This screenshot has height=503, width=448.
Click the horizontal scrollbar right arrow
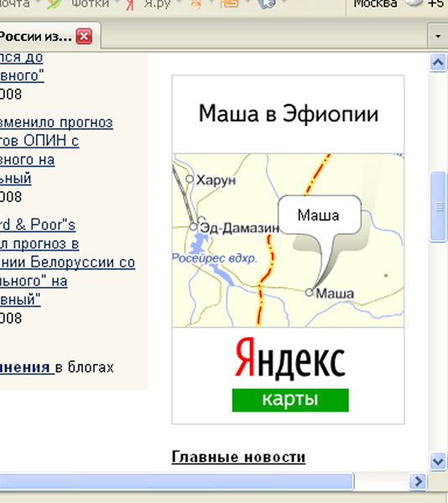pos(418,481)
